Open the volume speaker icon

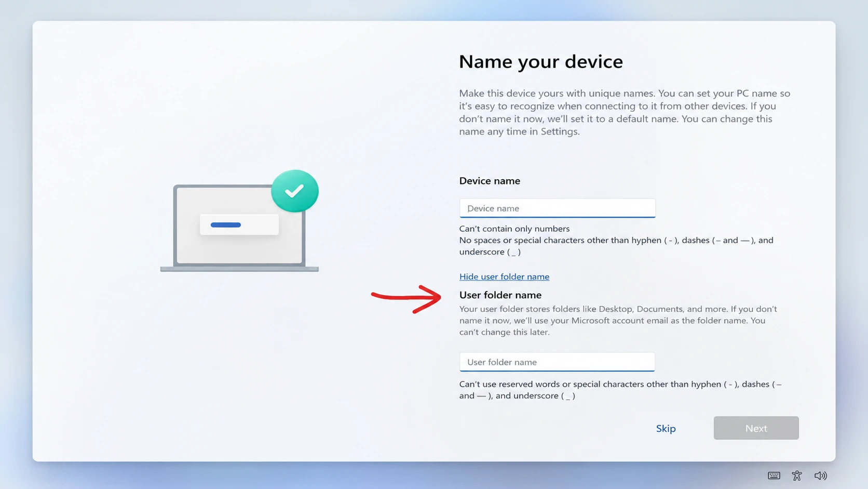click(x=821, y=475)
